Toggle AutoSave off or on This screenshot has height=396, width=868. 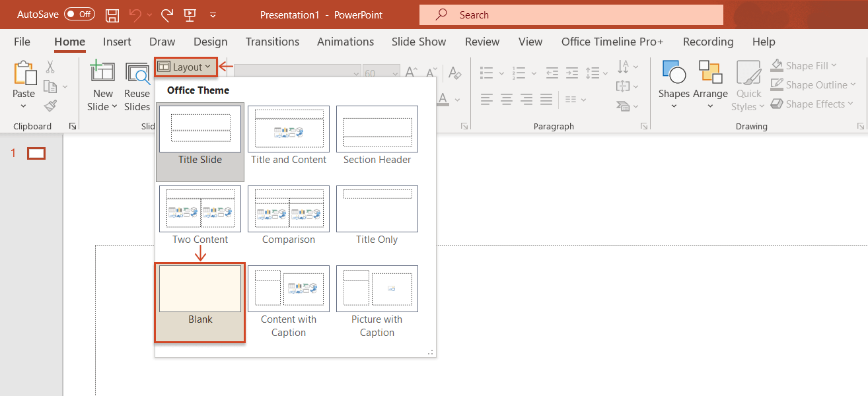[79, 14]
